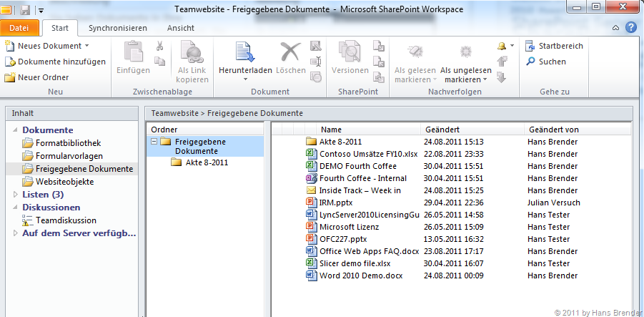
Task: Click the Versionen icon in SharePoint group
Action: tap(350, 52)
